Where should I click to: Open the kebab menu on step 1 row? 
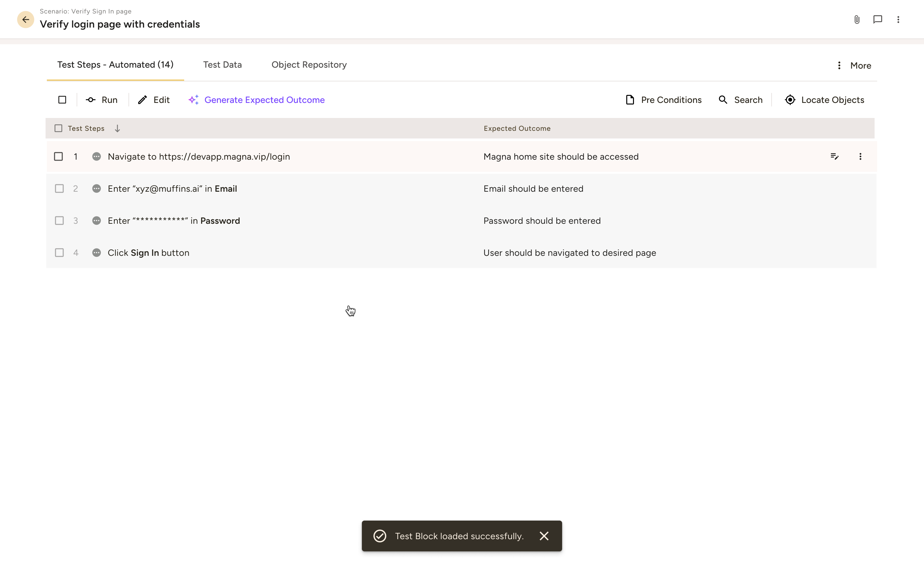860,156
